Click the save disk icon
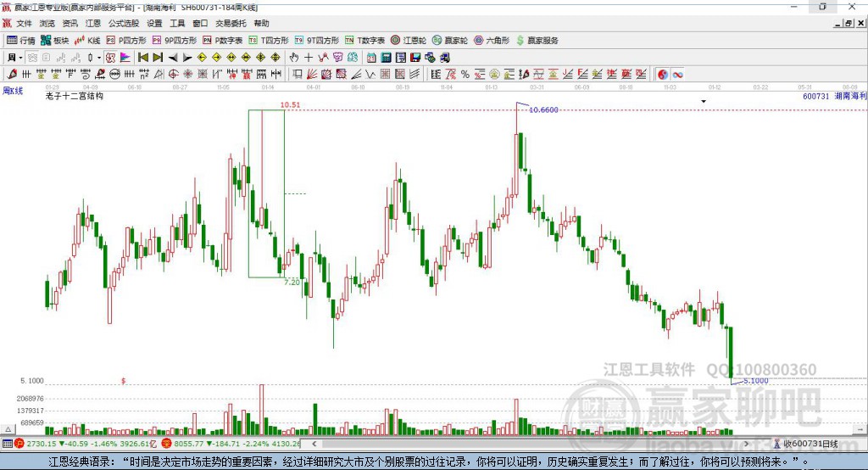This screenshot has width=868, height=470. [415, 58]
